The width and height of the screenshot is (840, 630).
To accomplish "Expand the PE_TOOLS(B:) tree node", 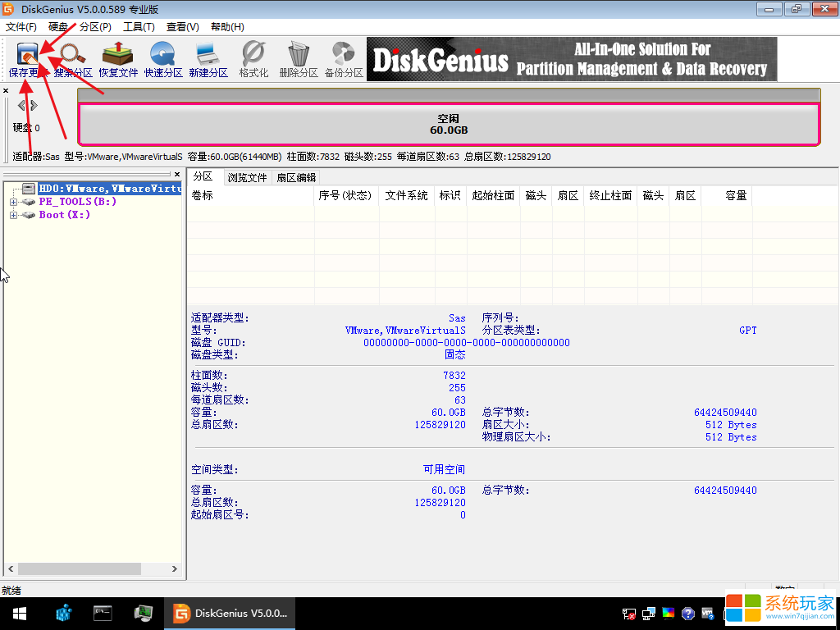I will coord(13,202).
